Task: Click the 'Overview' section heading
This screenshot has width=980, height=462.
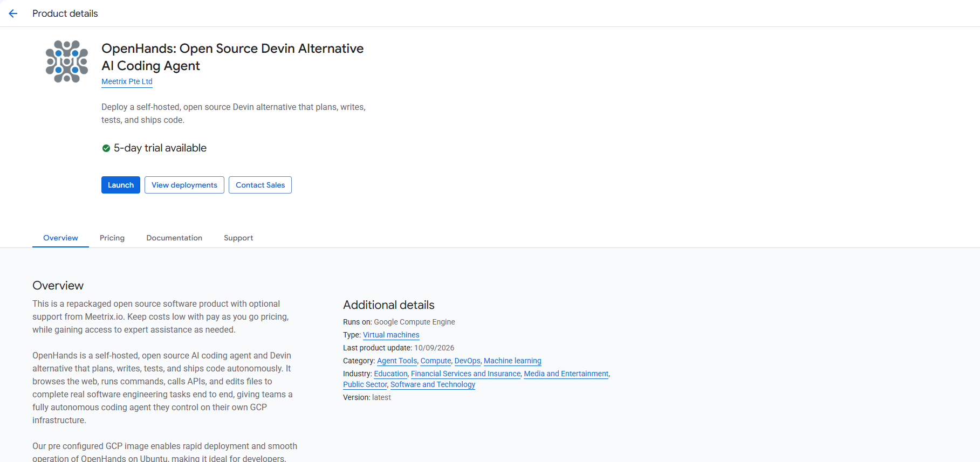Action: click(x=58, y=285)
